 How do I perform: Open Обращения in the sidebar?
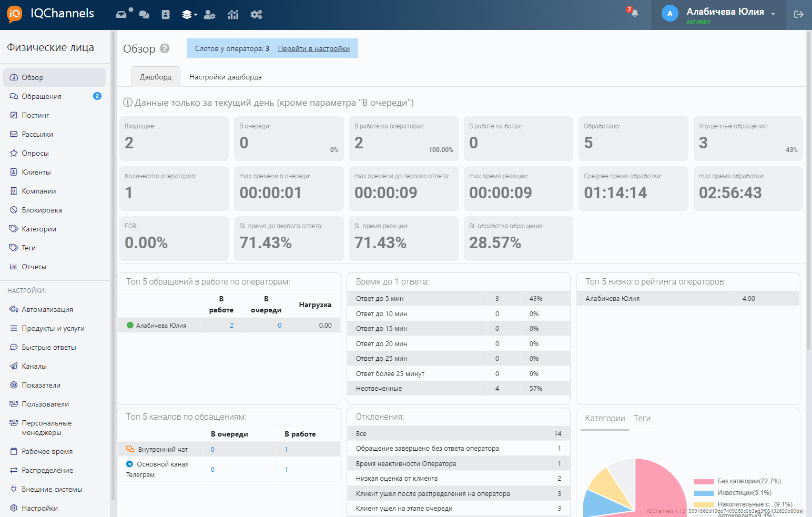(55, 96)
